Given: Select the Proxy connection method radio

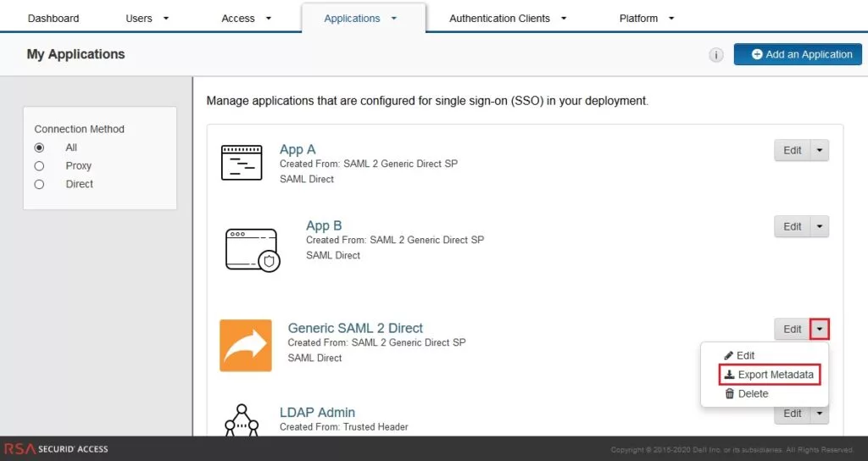Looking at the screenshot, I should [x=39, y=166].
